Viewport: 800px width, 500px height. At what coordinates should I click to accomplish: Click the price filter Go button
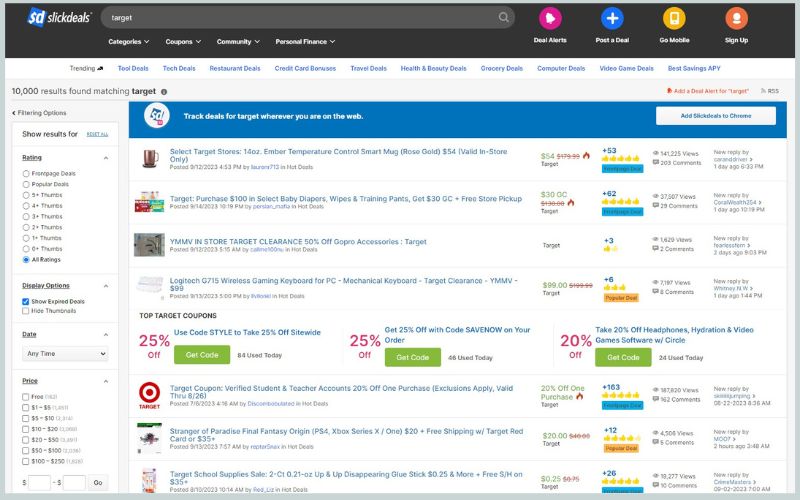(x=98, y=483)
